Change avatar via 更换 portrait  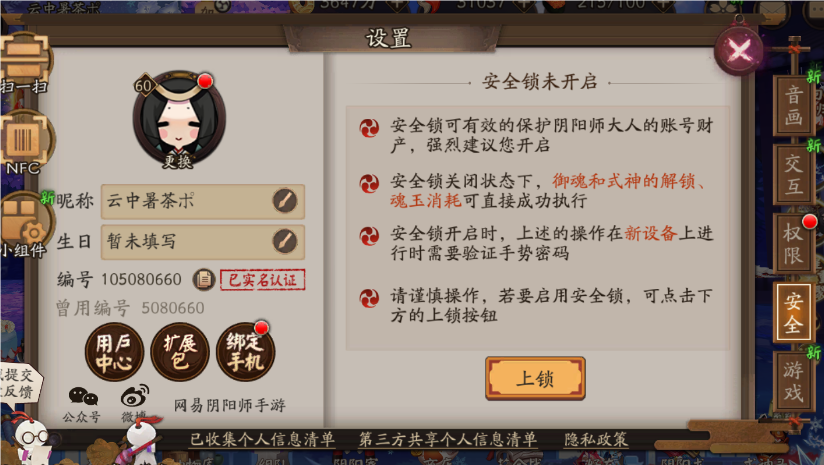click(179, 120)
